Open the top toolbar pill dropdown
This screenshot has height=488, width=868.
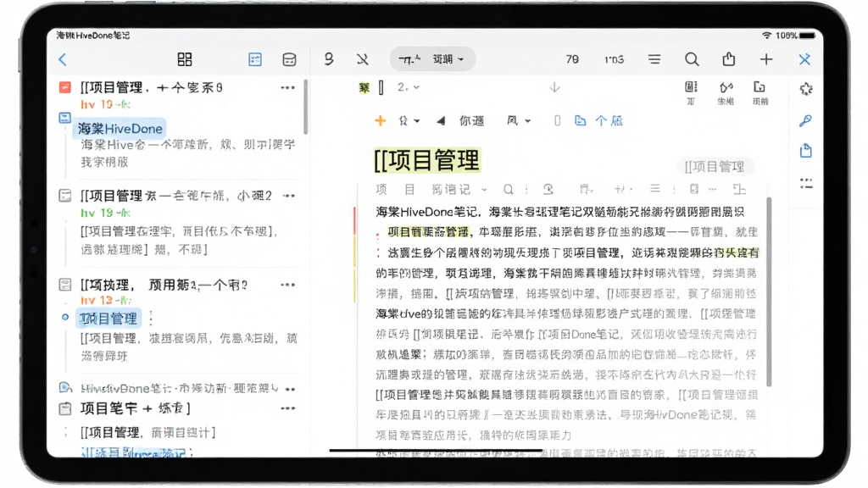432,58
